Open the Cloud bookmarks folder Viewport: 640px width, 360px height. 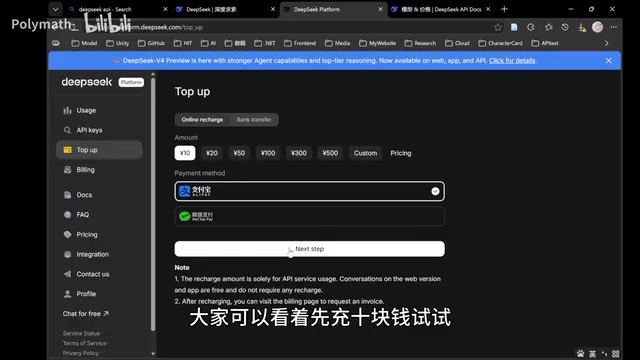[457, 43]
